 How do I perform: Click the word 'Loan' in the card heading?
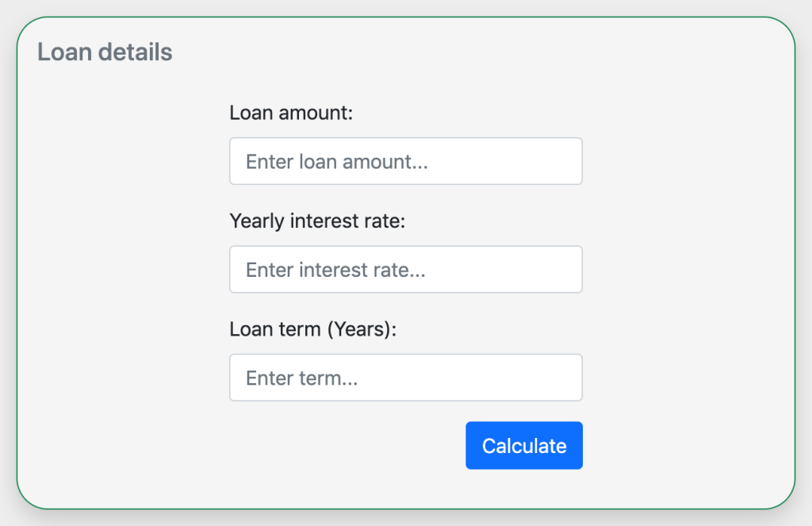[61, 52]
